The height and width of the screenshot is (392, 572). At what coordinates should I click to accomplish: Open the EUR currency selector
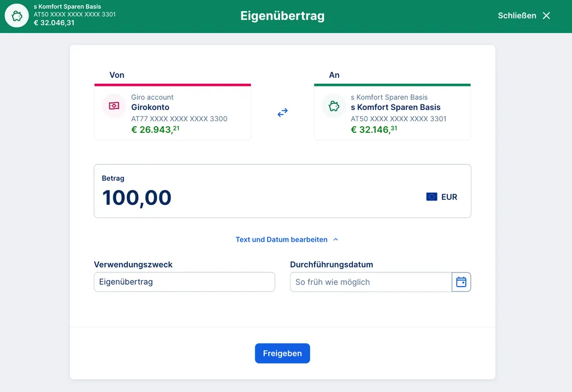tap(442, 197)
